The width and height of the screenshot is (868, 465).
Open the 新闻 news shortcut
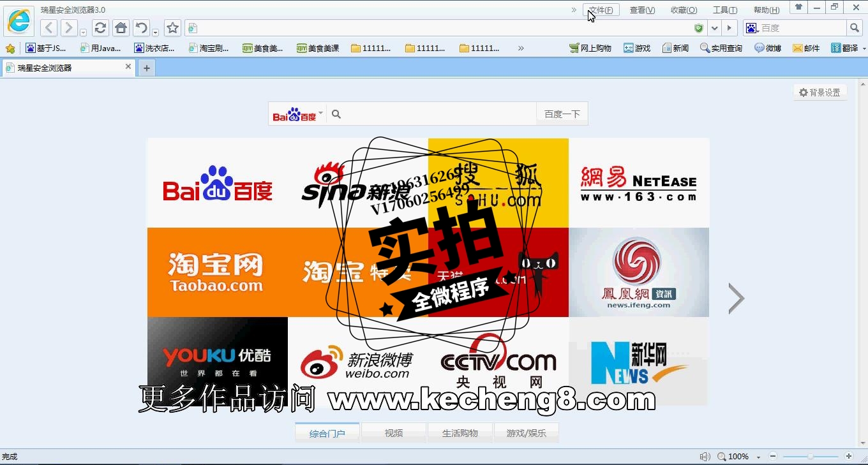click(x=675, y=48)
